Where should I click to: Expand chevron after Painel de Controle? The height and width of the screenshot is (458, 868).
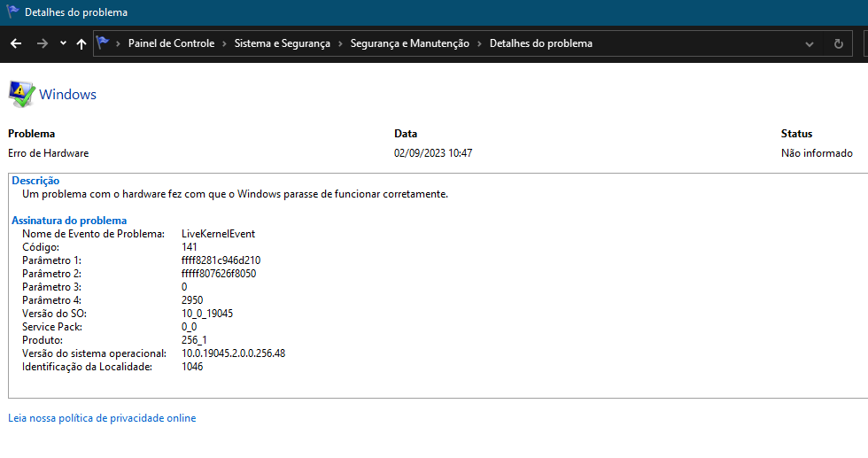point(224,43)
